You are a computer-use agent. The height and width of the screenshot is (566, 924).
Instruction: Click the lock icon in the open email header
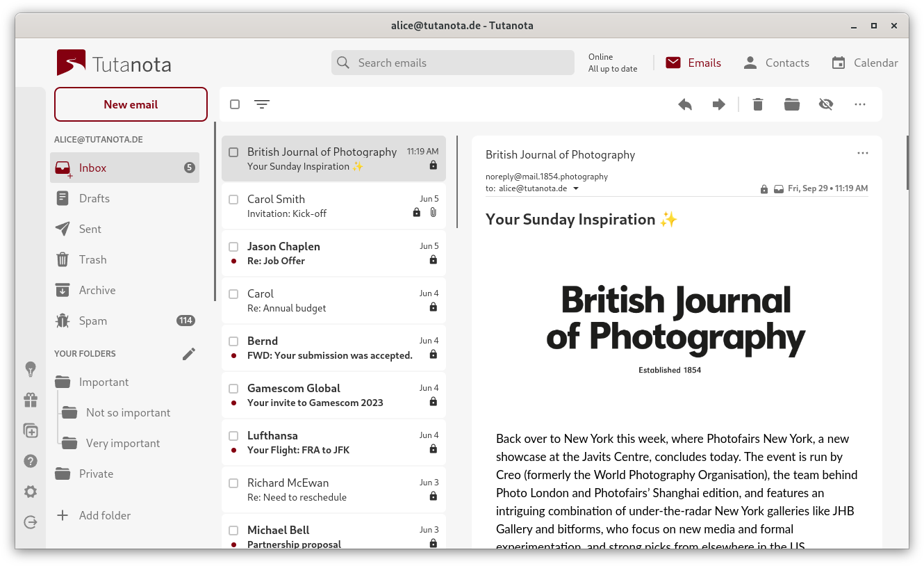click(764, 188)
